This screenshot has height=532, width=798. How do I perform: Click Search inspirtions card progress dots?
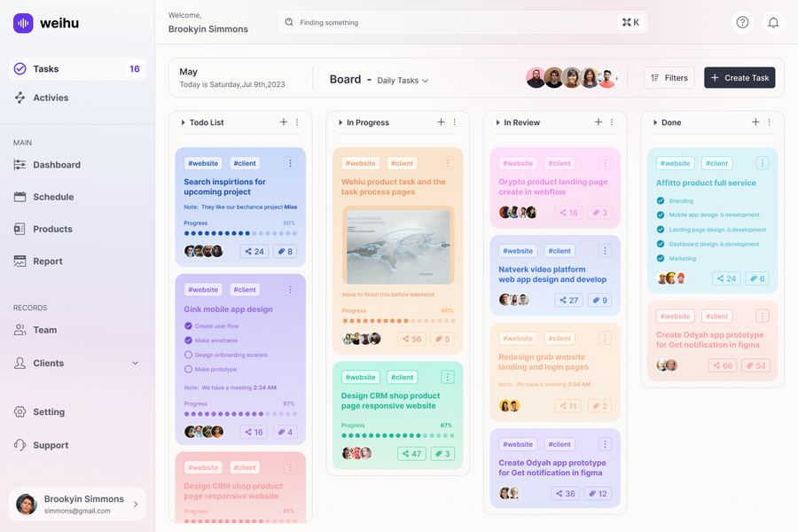tap(240, 233)
